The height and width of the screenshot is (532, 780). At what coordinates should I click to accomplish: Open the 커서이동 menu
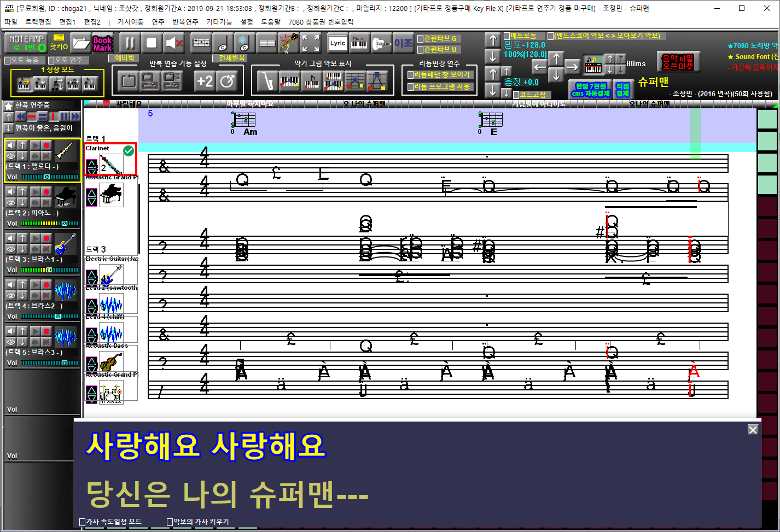(131, 22)
